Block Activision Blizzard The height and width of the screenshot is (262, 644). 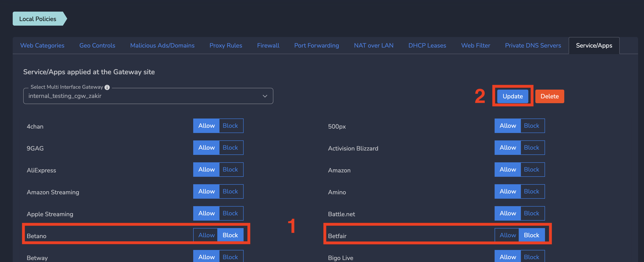coord(531,147)
